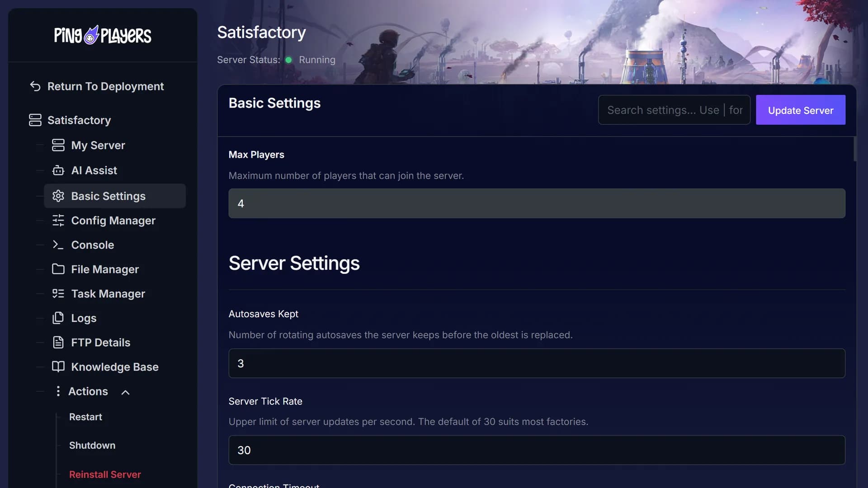
Task: Click Restart under Actions
Action: (85, 417)
